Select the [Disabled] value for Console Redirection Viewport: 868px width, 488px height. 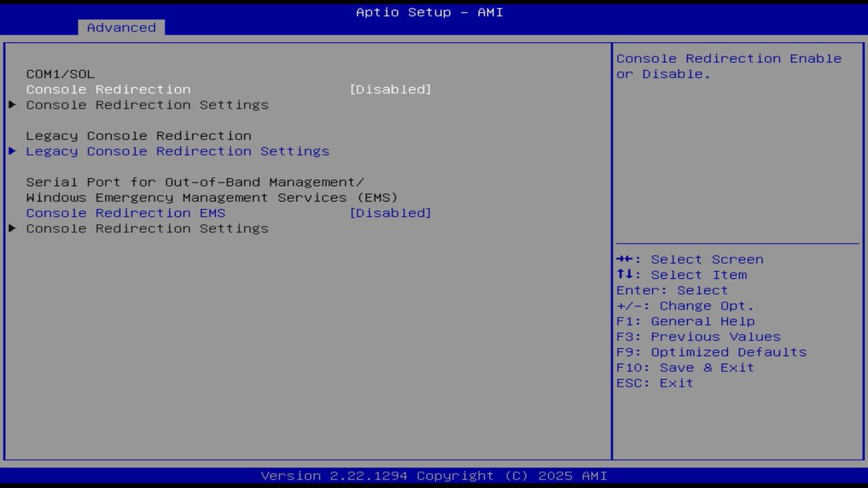point(391,89)
